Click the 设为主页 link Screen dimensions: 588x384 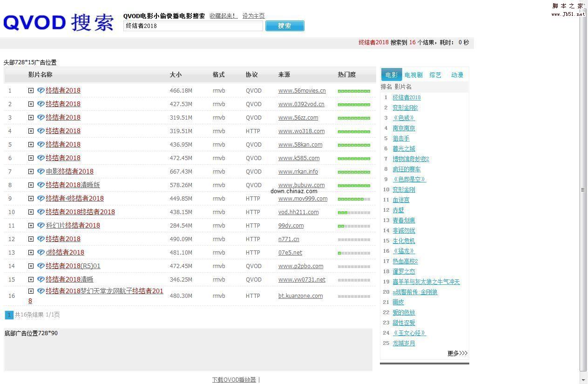click(x=253, y=16)
